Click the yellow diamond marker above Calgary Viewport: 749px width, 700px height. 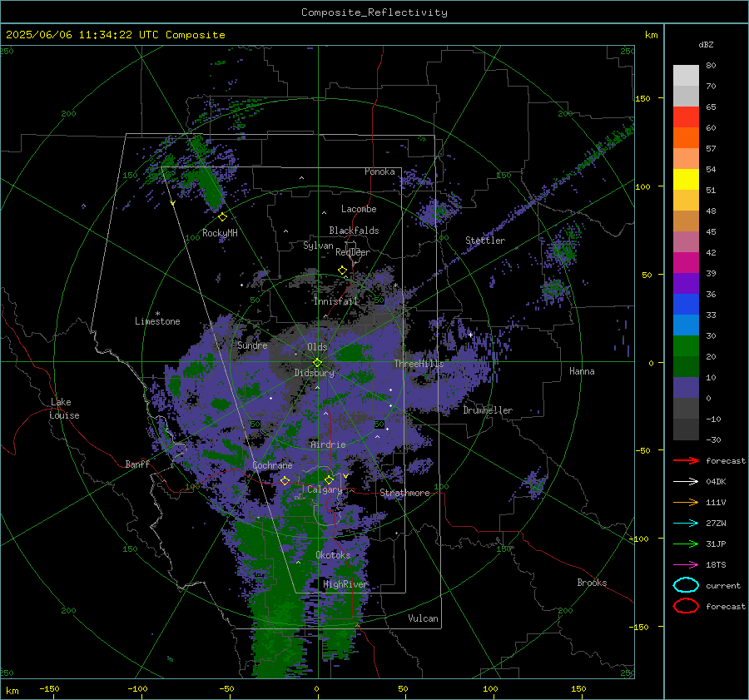click(x=329, y=479)
